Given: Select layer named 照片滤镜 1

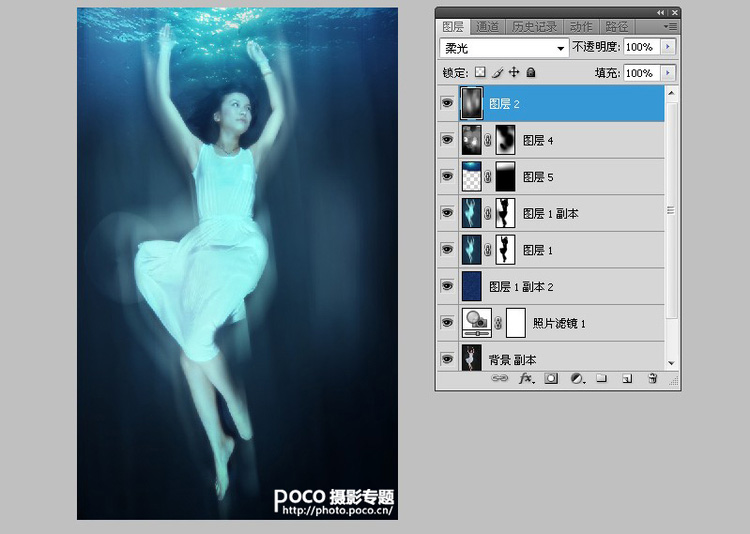Looking at the screenshot, I should [559, 323].
